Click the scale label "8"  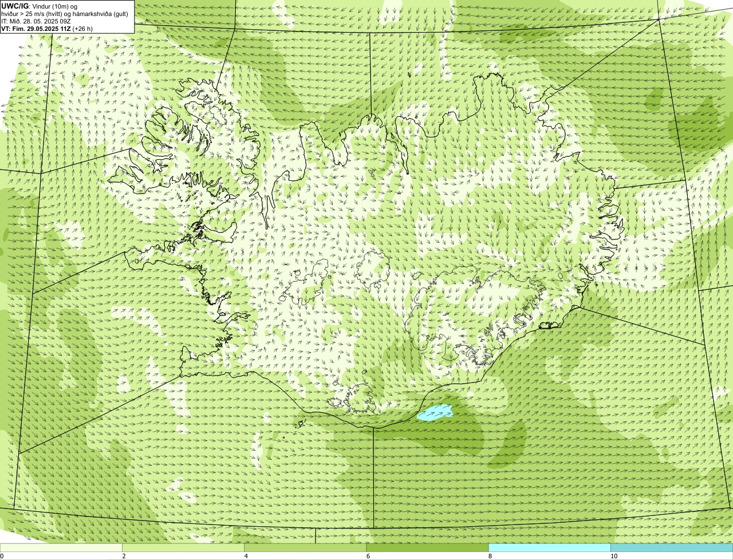point(490,556)
